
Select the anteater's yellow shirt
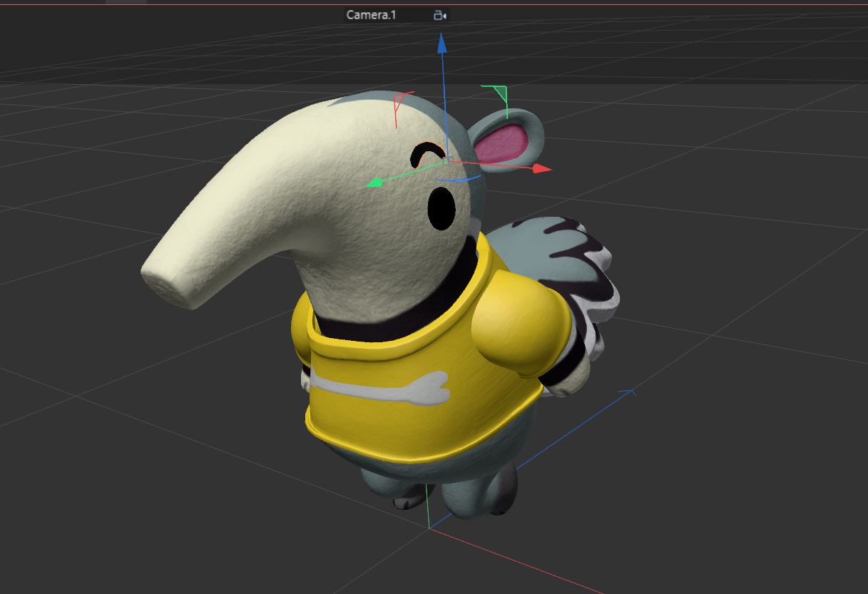tap(428, 357)
